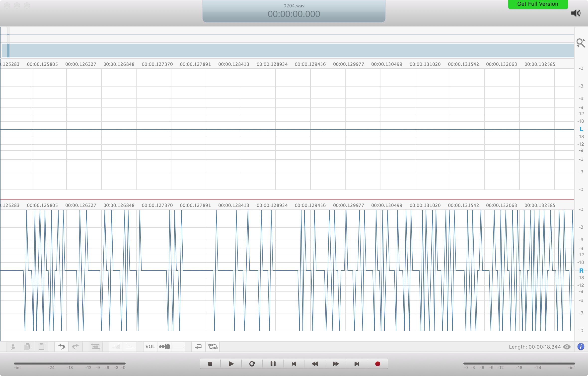Click the Get Full Version button
This screenshot has height=376, width=588.
[x=538, y=4]
